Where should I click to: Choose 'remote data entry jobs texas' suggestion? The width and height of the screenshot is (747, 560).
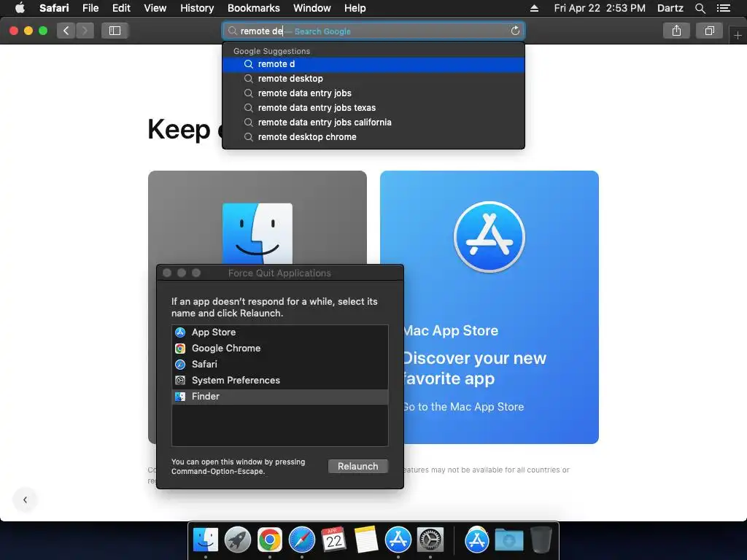click(373, 108)
